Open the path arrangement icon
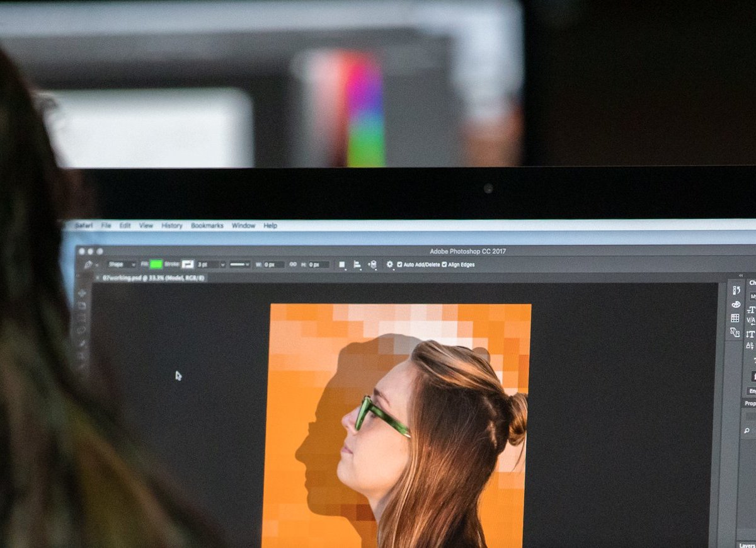Screen dimensions: 756x548 (x=372, y=265)
